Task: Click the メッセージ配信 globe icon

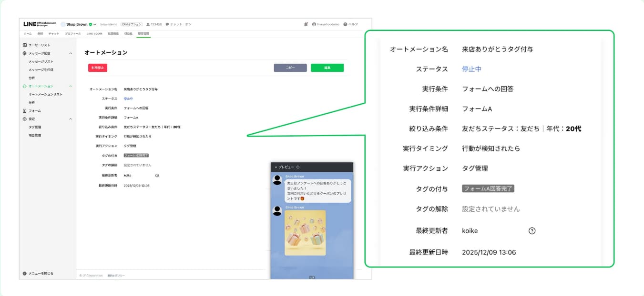Action: [25, 53]
